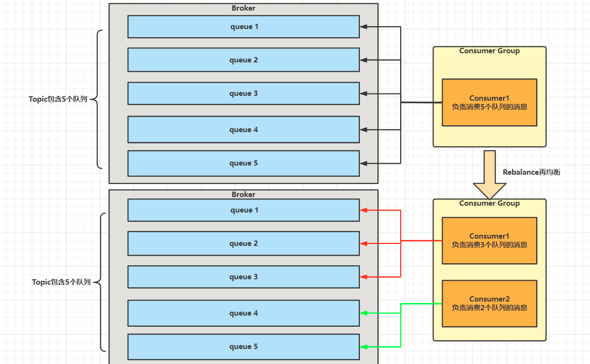This screenshot has width=590, height=364.
Task: Select the Consumer1 box consuming 5 queues
Action: tap(489, 103)
